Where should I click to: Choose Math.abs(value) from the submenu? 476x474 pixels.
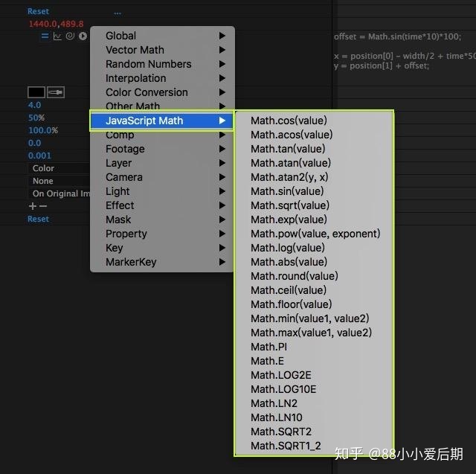tap(314, 262)
